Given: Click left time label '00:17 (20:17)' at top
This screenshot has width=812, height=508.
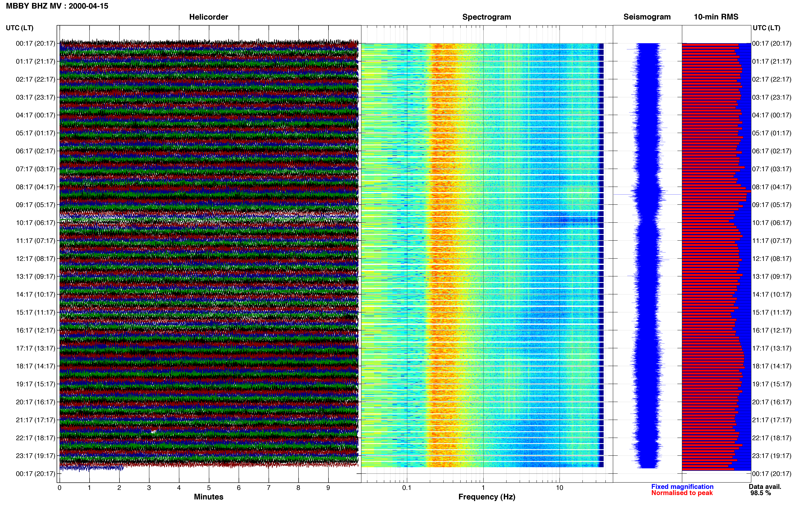Looking at the screenshot, I should [35, 43].
